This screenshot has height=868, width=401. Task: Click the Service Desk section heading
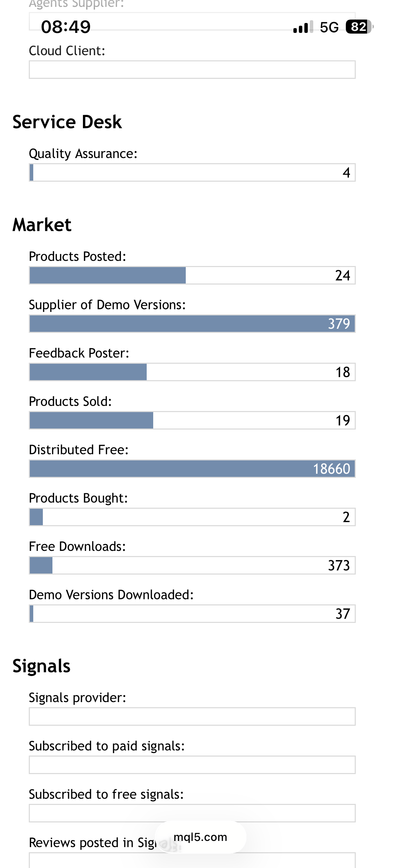pyautogui.click(x=67, y=122)
